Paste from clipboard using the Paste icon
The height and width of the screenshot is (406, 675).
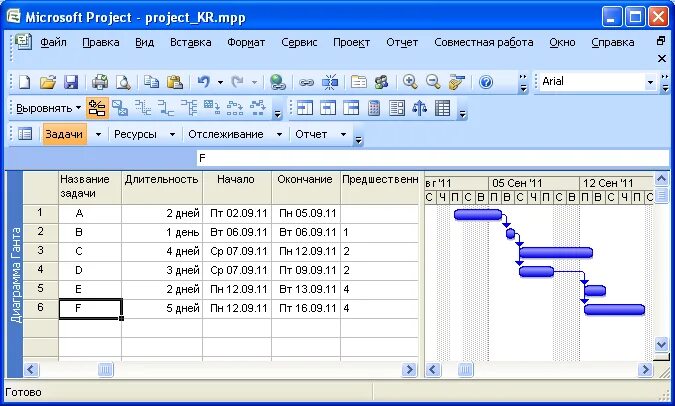pyautogui.click(x=174, y=82)
